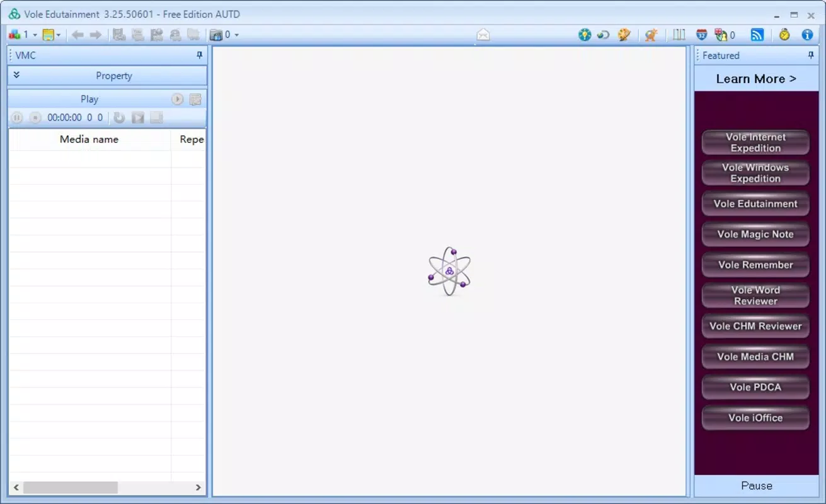Click the media list scroll right arrow
This screenshot has height=504, width=826.
198,488
